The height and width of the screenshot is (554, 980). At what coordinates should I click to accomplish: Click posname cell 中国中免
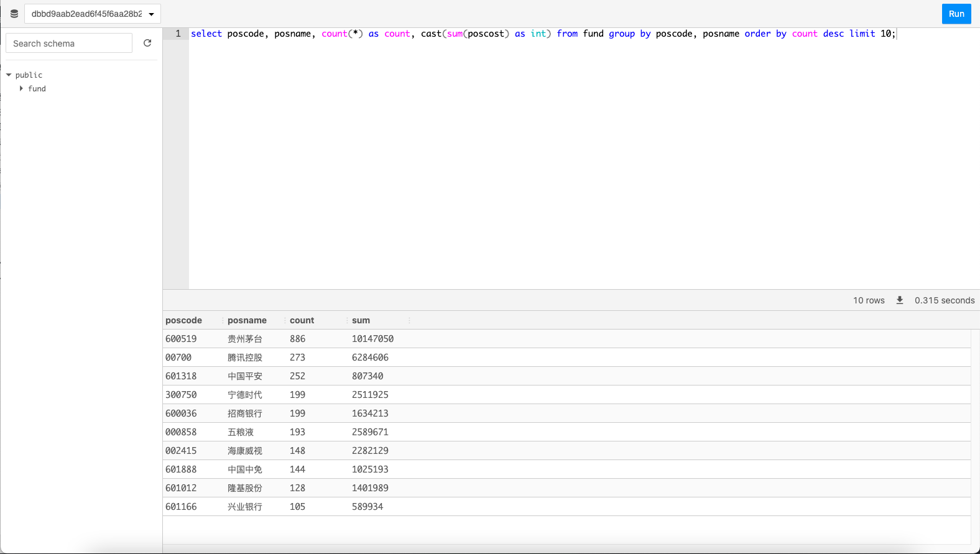tap(245, 469)
